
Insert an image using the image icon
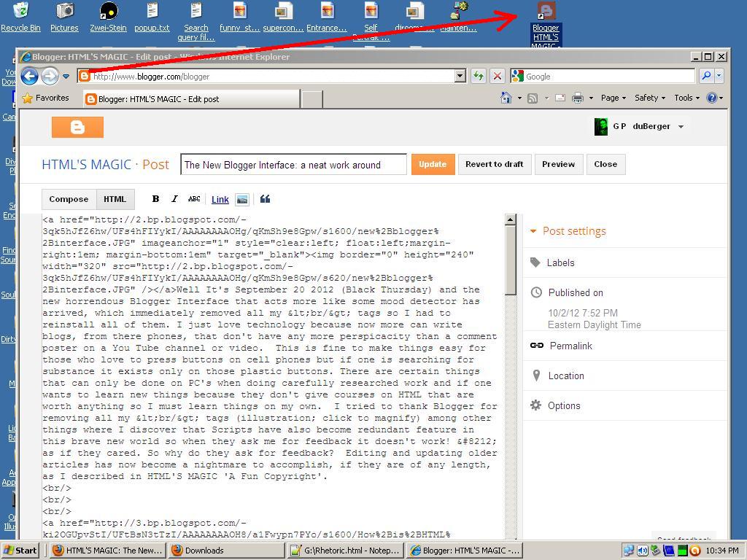(x=244, y=198)
